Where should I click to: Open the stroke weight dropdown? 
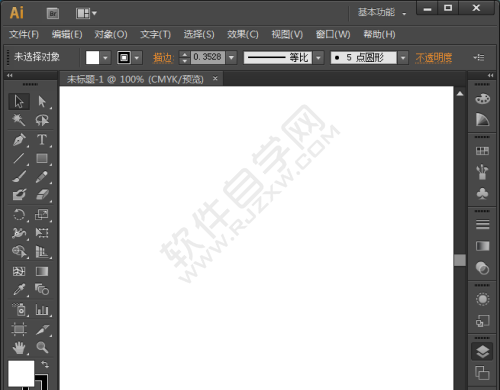[232, 58]
